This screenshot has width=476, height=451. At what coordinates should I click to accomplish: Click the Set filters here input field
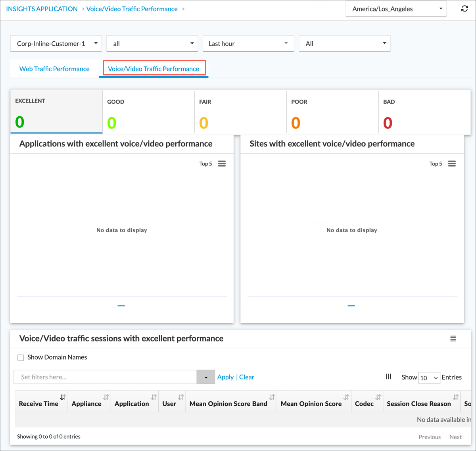(105, 377)
